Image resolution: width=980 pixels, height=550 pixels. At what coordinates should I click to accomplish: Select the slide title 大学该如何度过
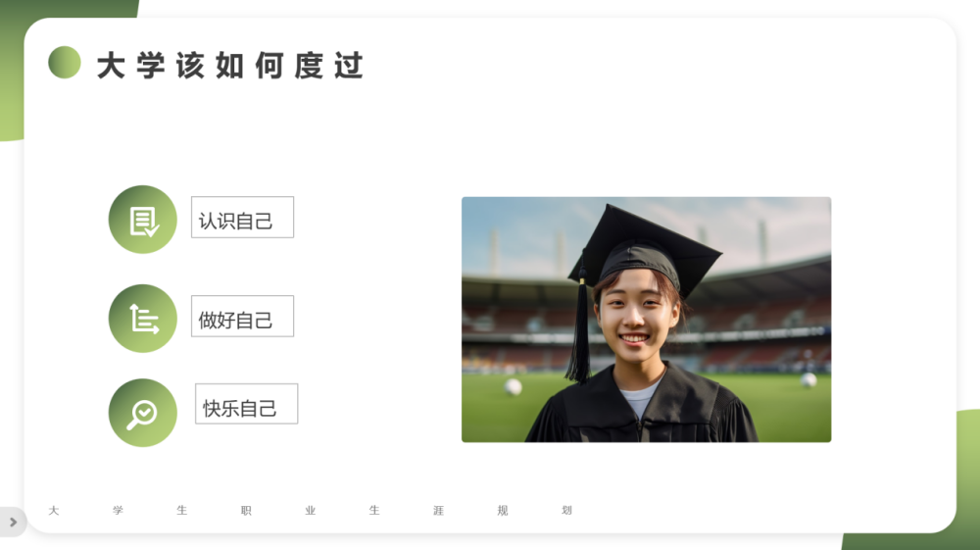[230, 66]
